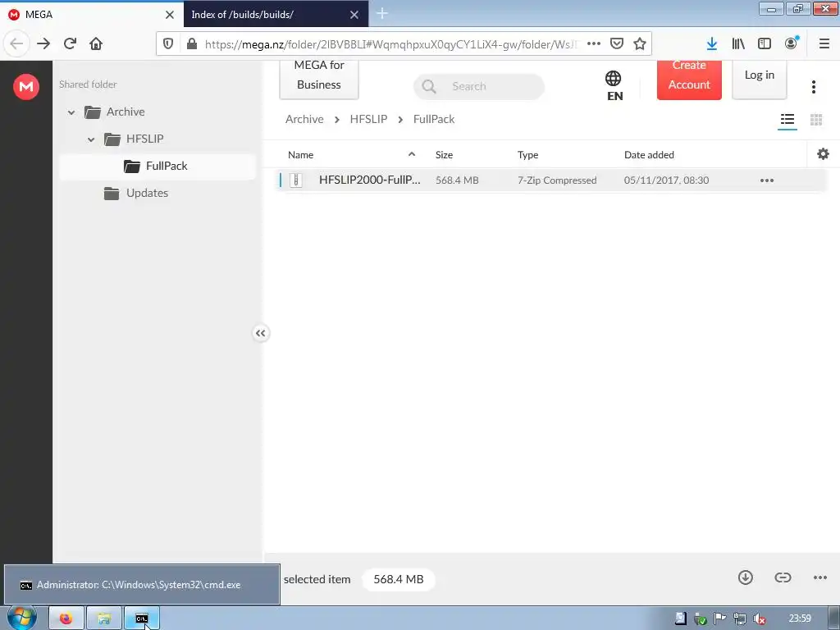
Task: Open cmd.exe taskbar button
Action: tap(141, 619)
